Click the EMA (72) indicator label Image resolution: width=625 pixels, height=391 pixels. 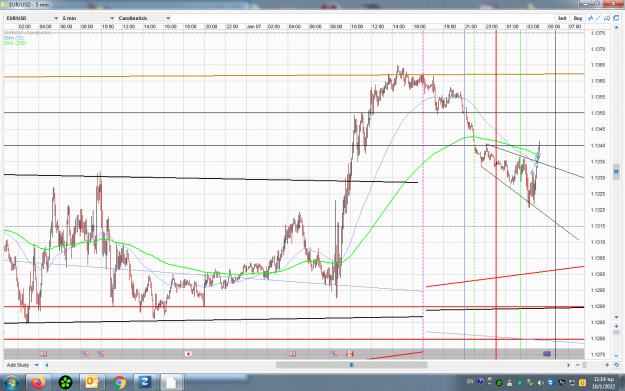(14, 38)
